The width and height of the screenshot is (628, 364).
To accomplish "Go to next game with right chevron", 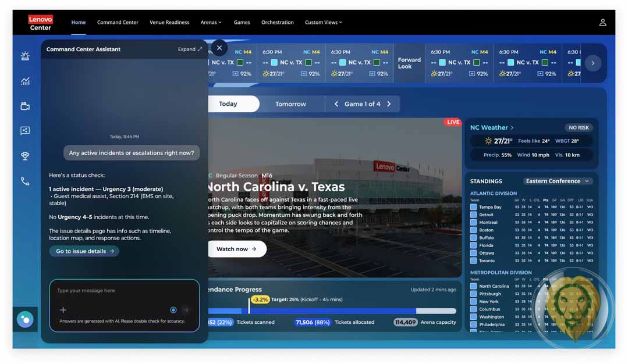I will pos(389,104).
